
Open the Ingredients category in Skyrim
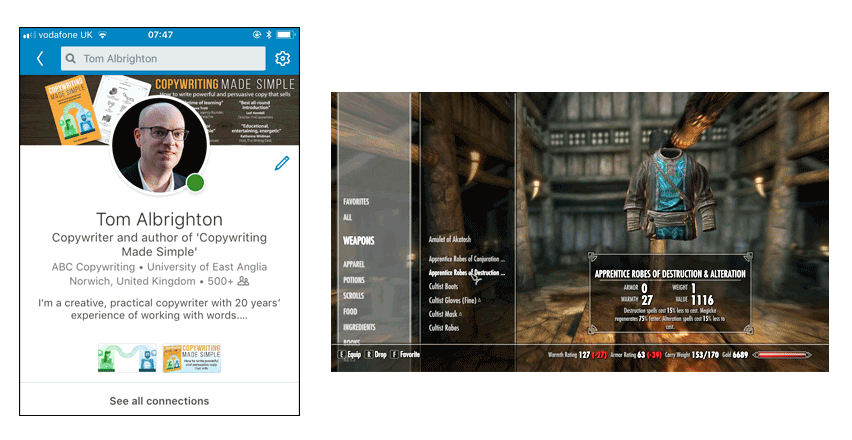[x=359, y=327]
